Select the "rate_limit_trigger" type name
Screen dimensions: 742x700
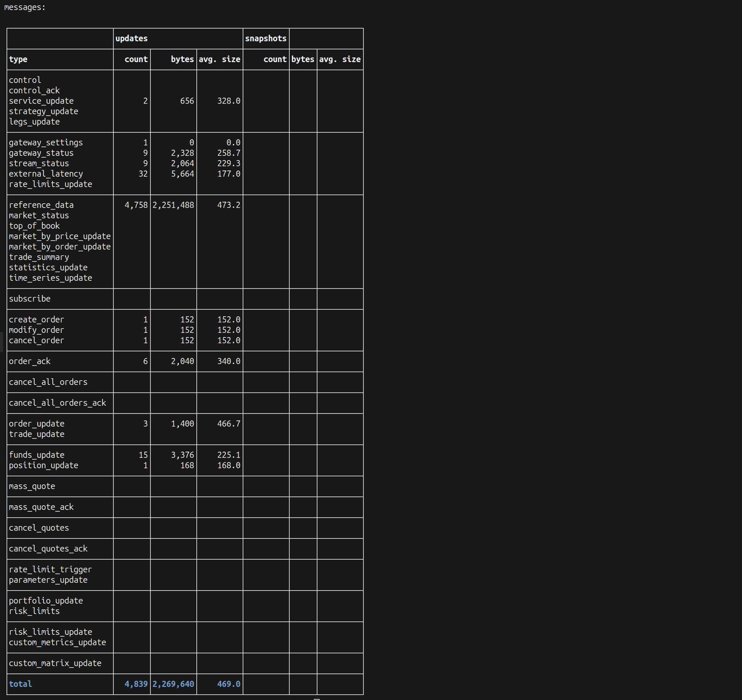click(x=51, y=570)
